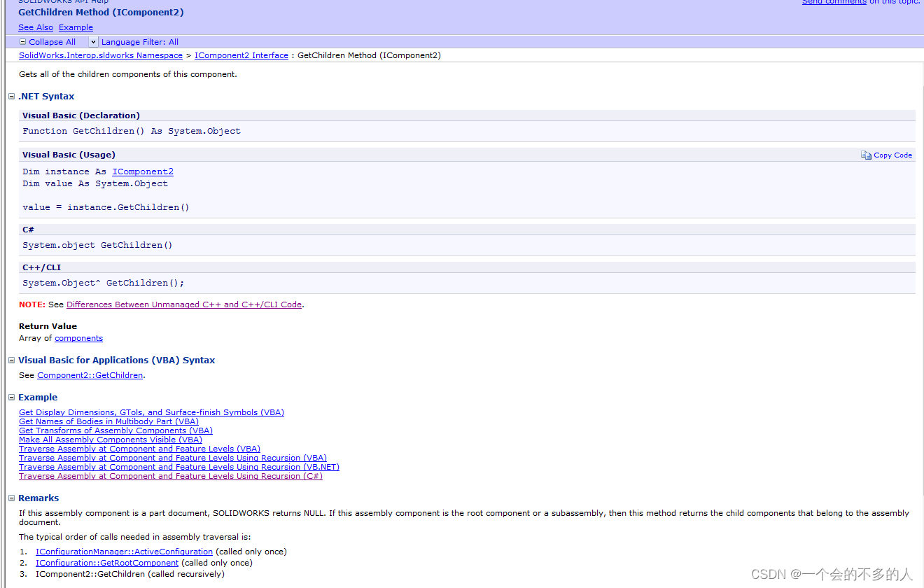
Task: Open Get Transforms of Assembly Components example
Action: tap(115, 430)
